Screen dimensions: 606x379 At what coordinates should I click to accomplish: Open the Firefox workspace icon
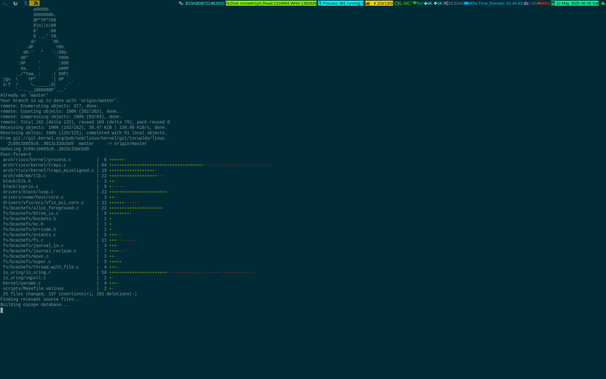click(x=15, y=3)
